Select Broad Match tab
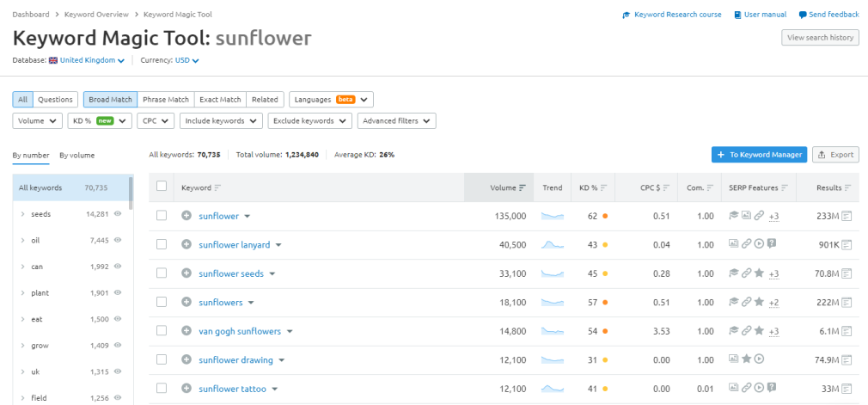Viewport: 868px width, 405px height. click(110, 100)
